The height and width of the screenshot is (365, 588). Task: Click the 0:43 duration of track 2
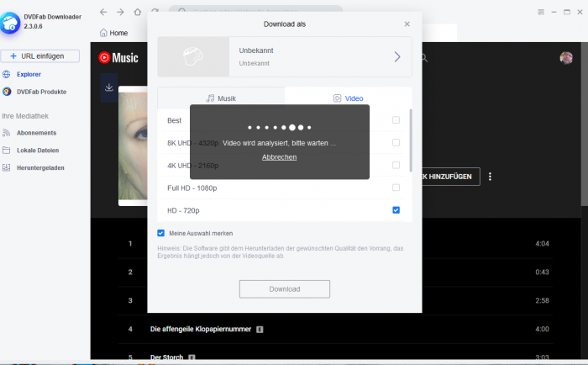[542, 272]
